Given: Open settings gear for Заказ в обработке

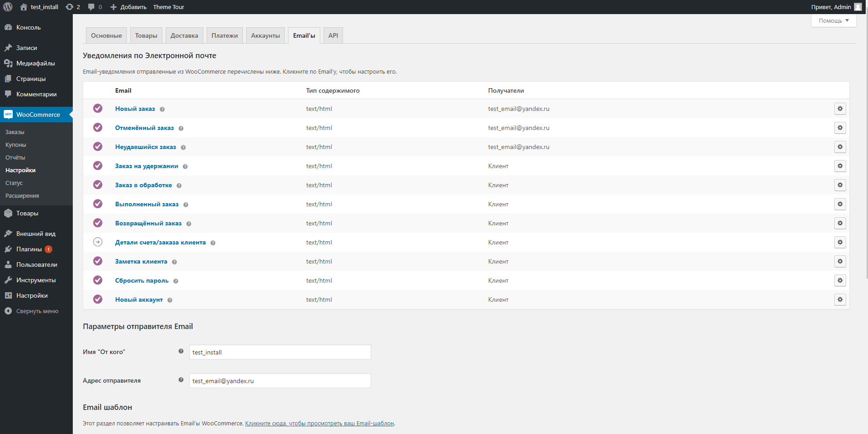Looking at the screenshot, I should 840,185.
